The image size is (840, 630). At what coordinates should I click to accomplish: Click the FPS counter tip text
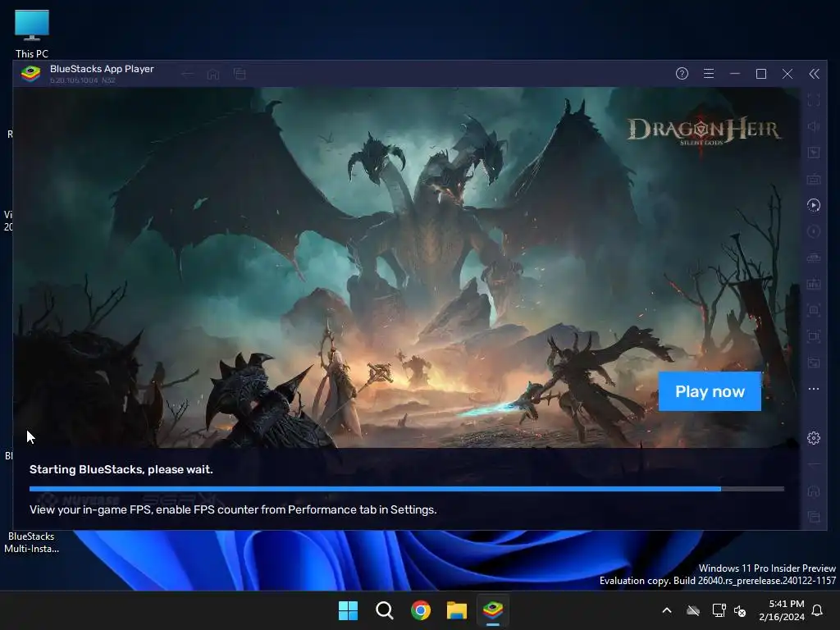233,510
